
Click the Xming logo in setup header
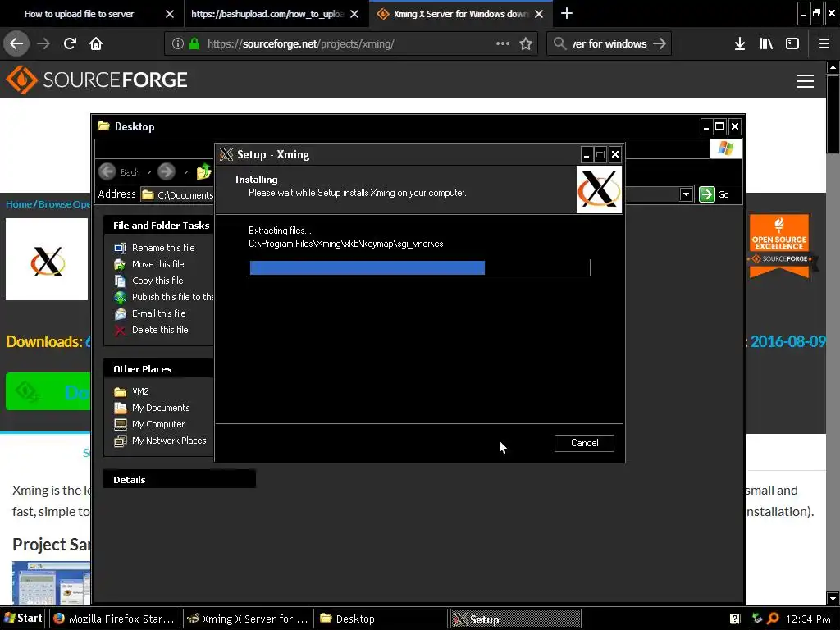click(x=599, y=189)
